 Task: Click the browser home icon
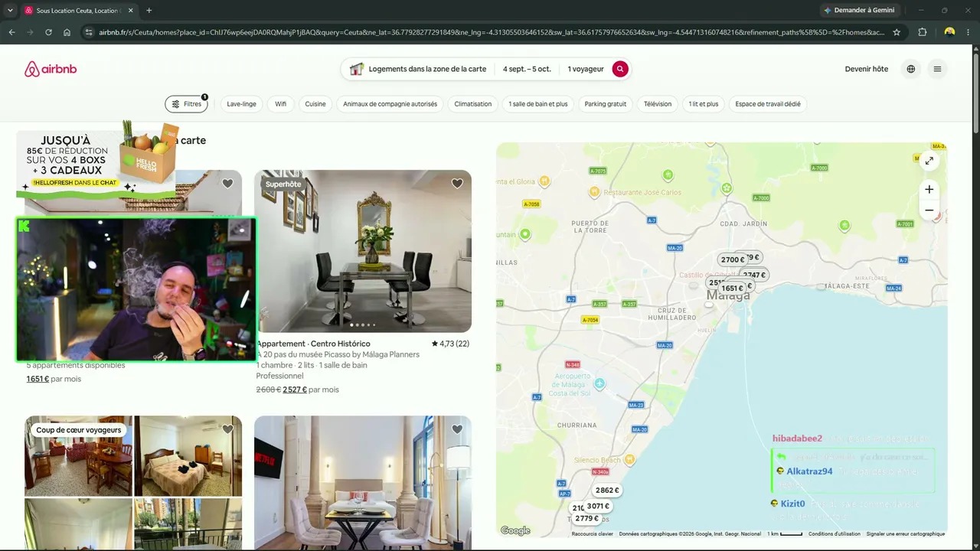pyautogui.click(x=67, y=32)
